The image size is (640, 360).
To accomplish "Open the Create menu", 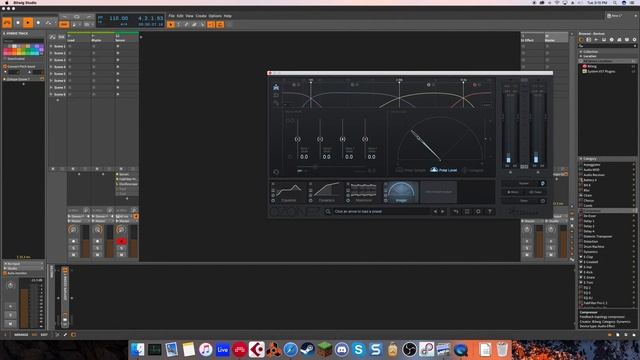I will coord(201,16).
